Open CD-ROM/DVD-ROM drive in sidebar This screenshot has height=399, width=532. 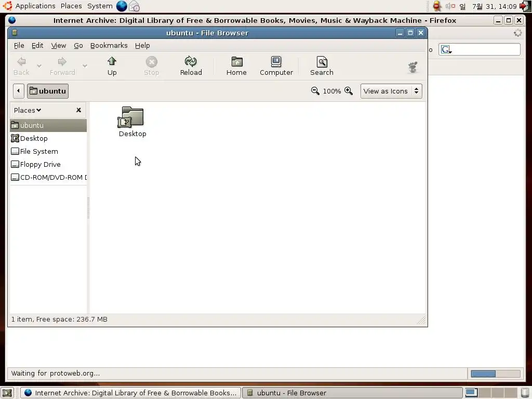48,177
